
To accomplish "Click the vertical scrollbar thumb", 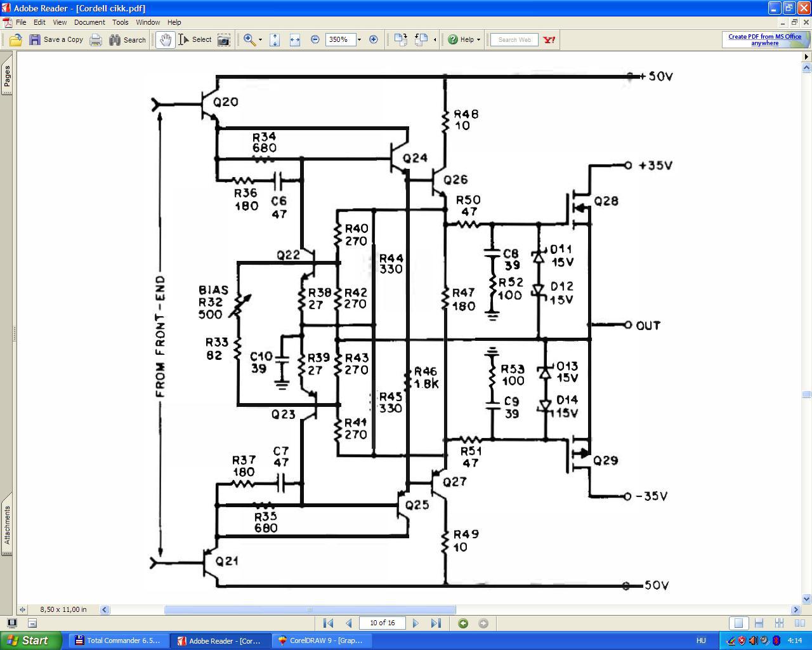I will [x=807, y=394].
